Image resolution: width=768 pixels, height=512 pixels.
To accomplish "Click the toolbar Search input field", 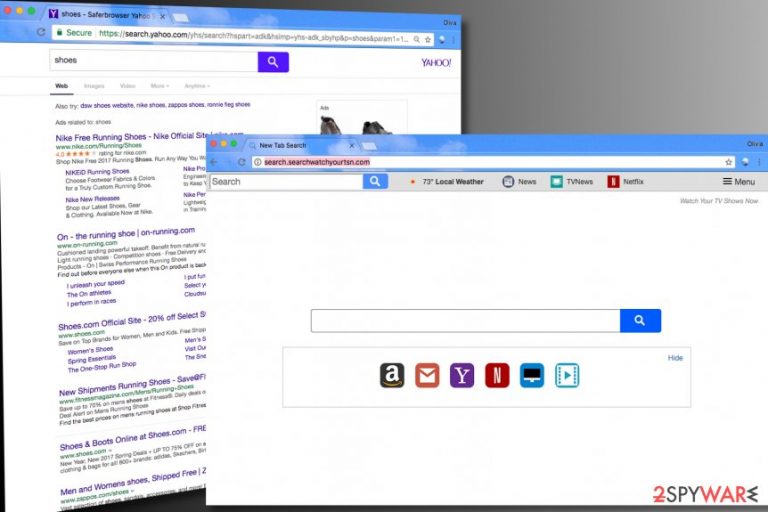I will (x=286, y=181).
